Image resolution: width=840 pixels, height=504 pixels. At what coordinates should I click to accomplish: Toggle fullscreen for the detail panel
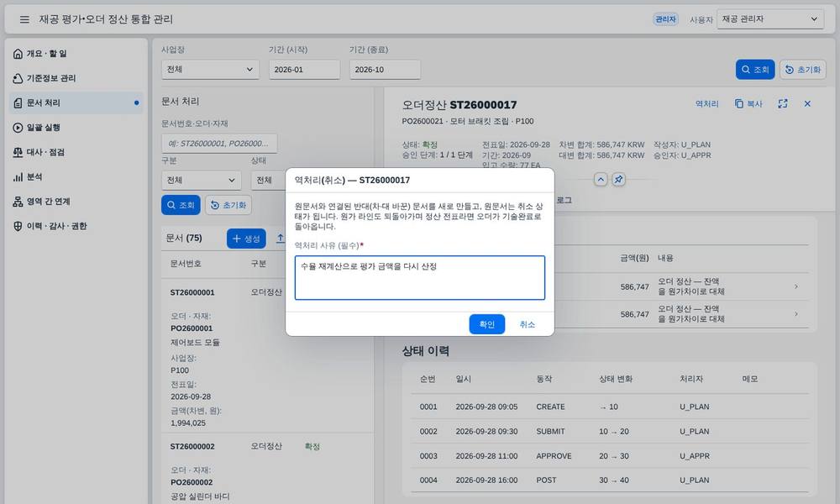783,104
